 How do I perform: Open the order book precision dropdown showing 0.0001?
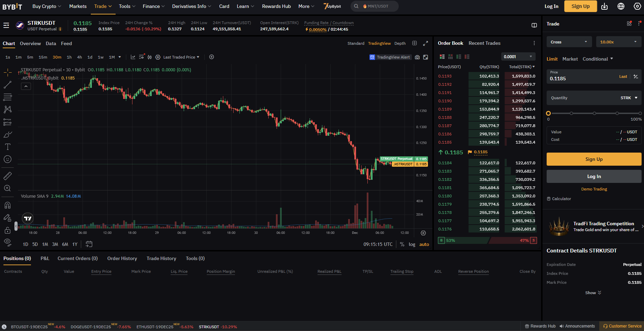coord(518,56)
